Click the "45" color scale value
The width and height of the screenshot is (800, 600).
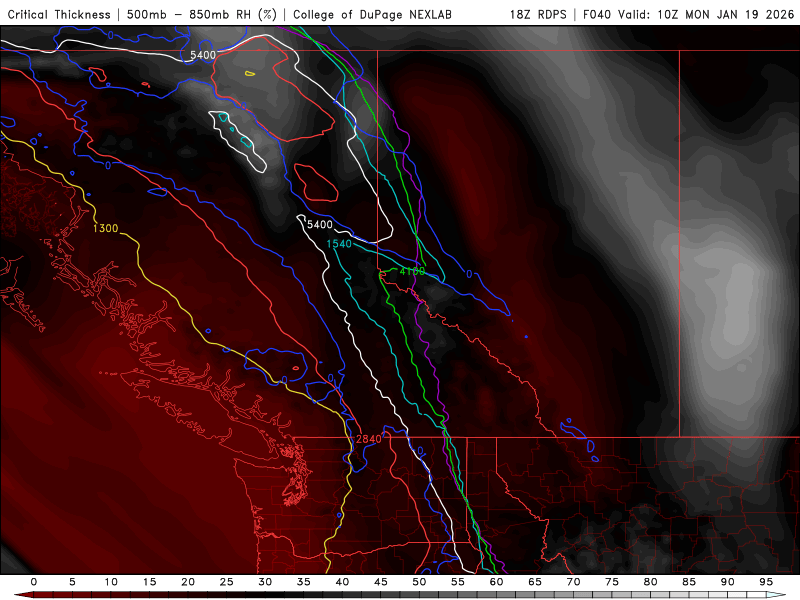click(x=381, y=582)
